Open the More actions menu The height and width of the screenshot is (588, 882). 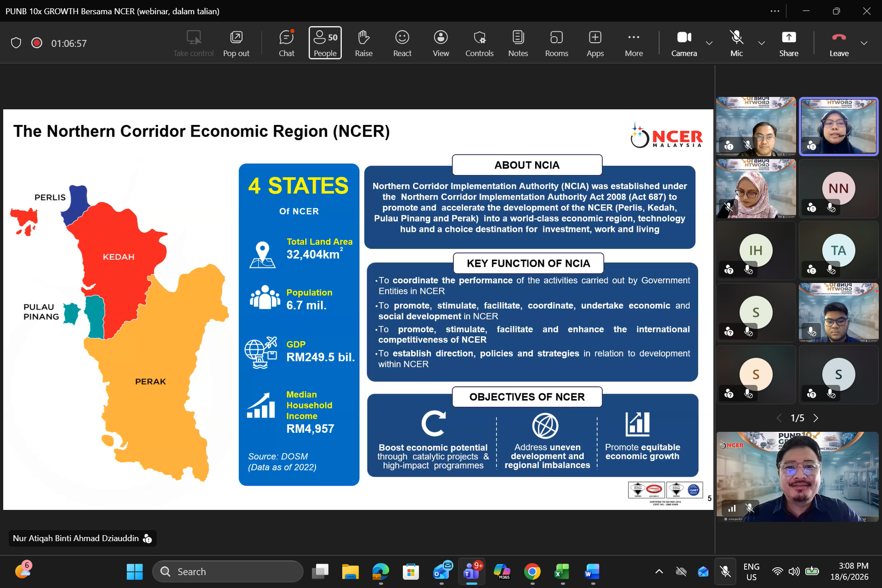[x=633, y=43]
